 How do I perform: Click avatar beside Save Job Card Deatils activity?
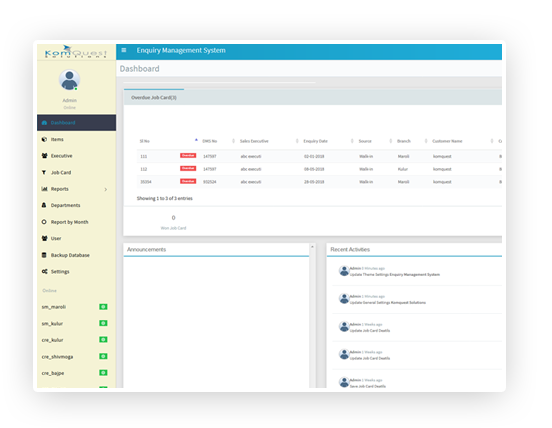344,382
